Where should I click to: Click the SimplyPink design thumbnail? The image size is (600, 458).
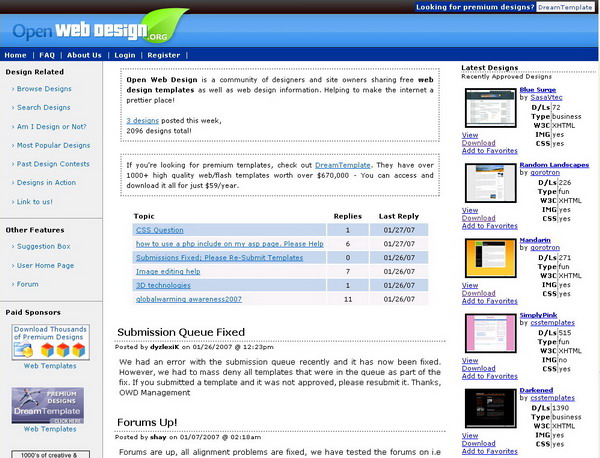(x=491, y=333)
